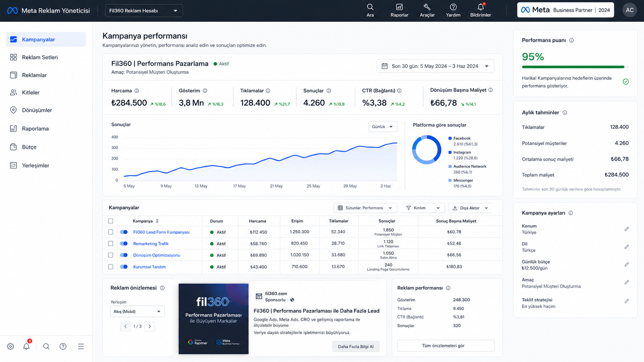Open the Remarketing Trafik campaign link
644x362 pixels.
click(x=151, y=244)
